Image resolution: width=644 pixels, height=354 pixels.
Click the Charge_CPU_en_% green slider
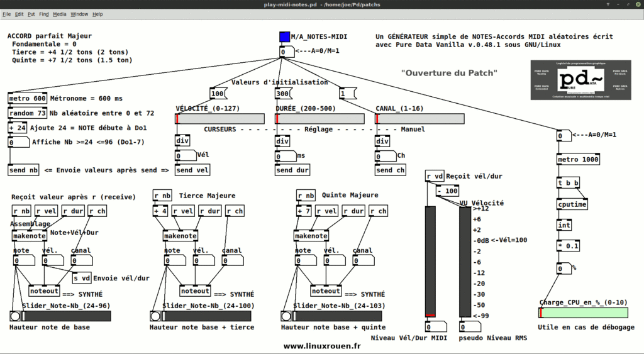coord(583,313)
